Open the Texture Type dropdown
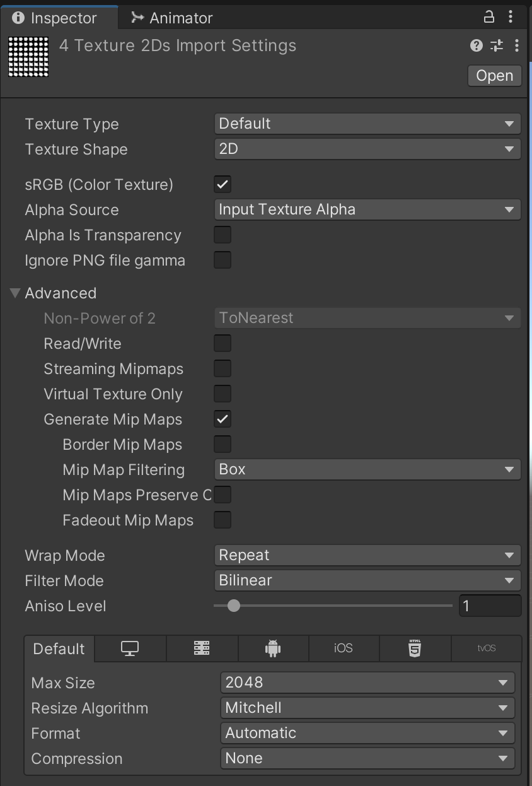Image resolution: width=532 pixels, height=786 pixels. 367,124
